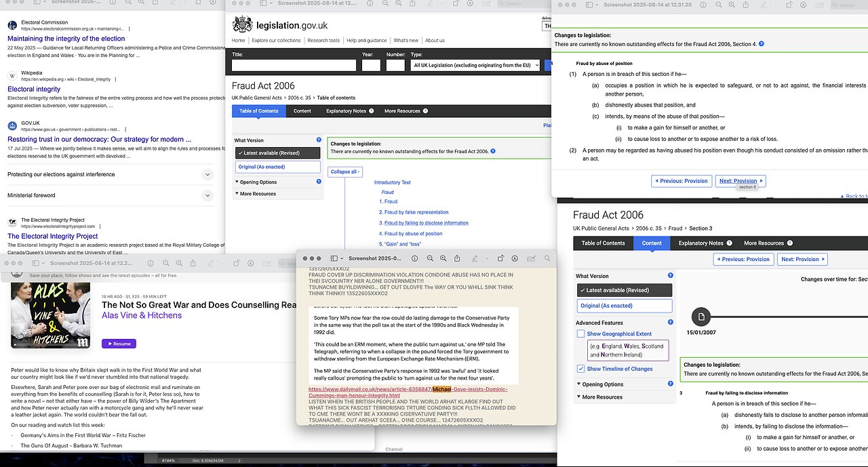
Task: Zoom in on Alas Vine & Hitchens Preview window toolbar
Action: click(x=180, y=263)
